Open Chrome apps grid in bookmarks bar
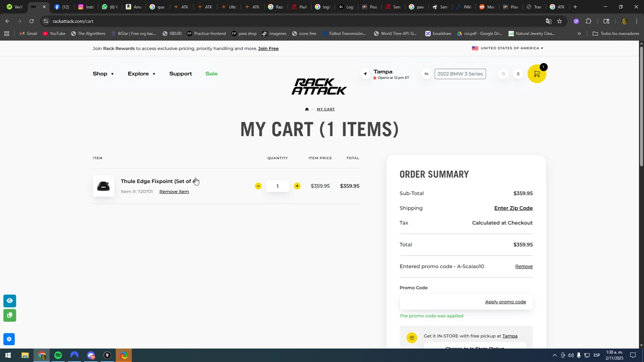This screenshot has height=362, width=644. pos(6,33)
